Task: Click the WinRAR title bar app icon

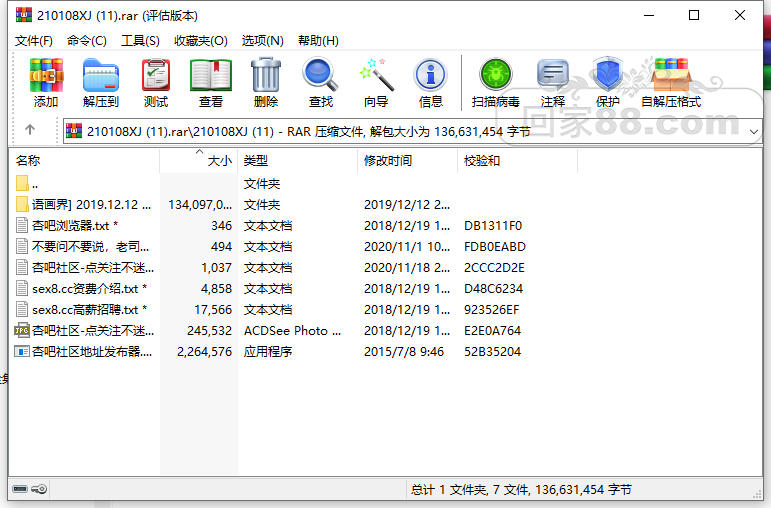Action: (x=24, y=15)
